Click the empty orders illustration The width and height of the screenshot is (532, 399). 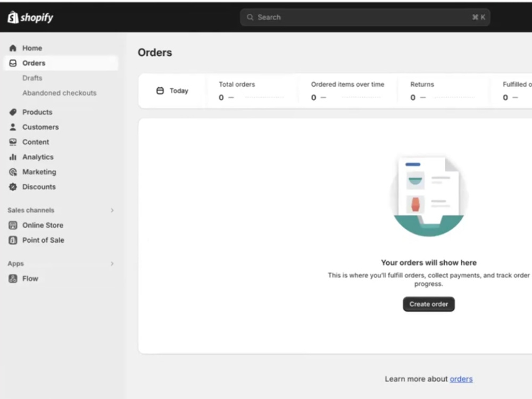tap(428, 196)
